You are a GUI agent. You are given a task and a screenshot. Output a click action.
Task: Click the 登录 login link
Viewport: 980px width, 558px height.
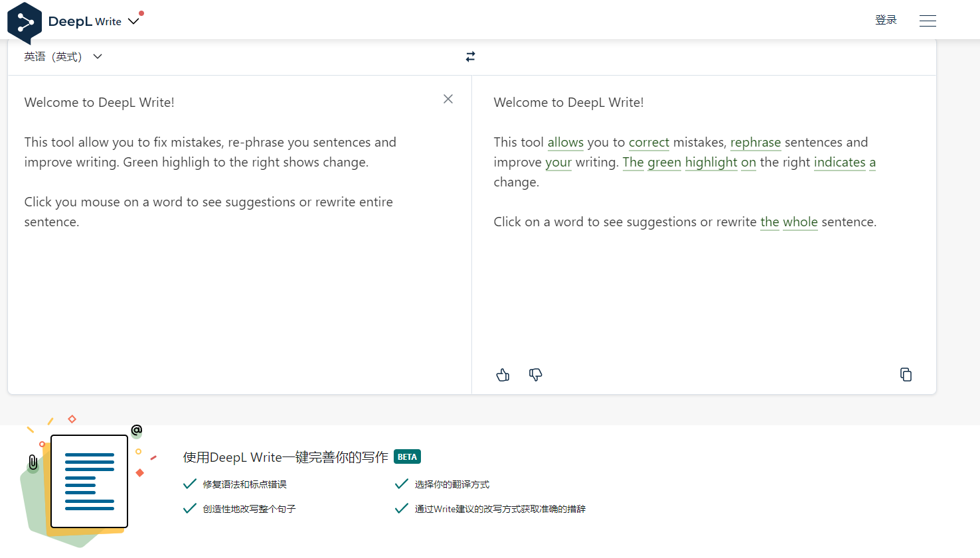tap(886, 21)
